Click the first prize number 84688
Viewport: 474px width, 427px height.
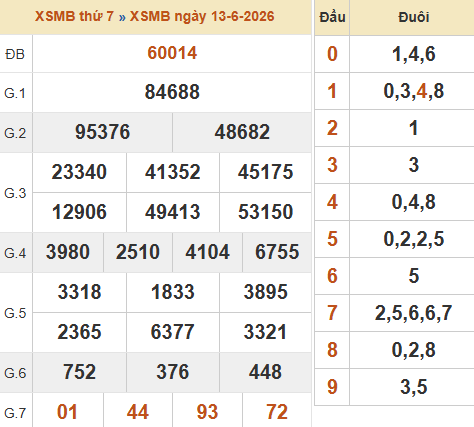(172, 92)
